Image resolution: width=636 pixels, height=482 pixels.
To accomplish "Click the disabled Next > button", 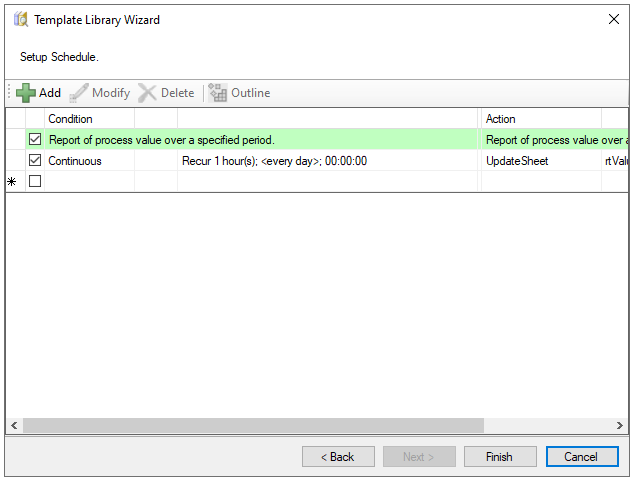I will click(x=419, y=457).
